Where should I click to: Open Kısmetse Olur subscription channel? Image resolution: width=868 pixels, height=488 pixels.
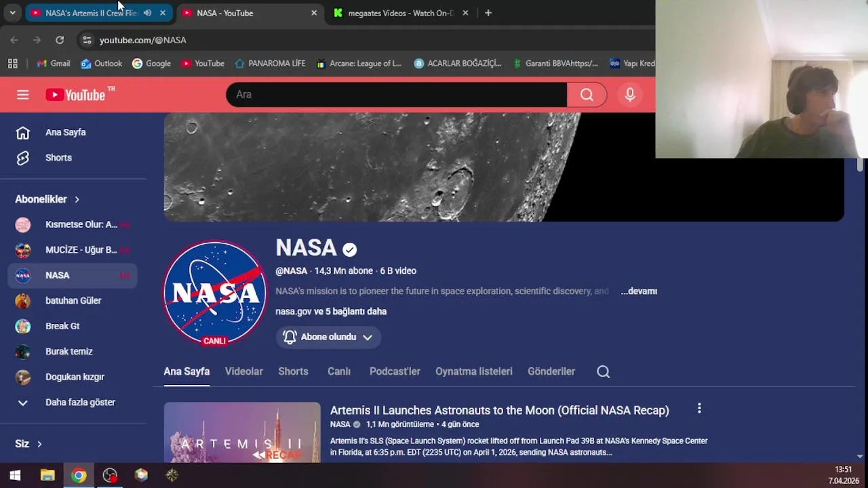click(73, 224)
